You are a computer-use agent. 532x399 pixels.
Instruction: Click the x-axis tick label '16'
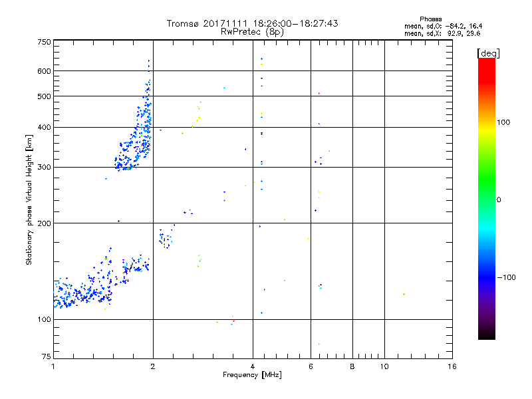(x=452, y=366)
